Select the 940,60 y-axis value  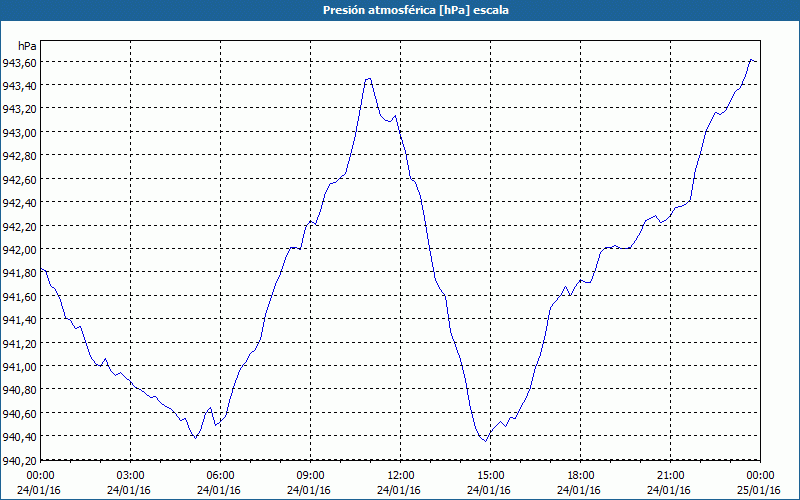pos(19,413)
